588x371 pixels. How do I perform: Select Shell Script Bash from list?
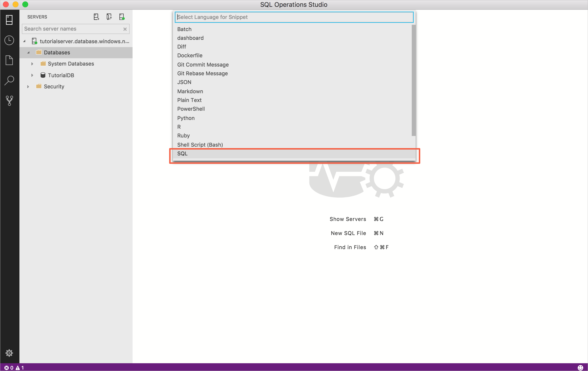tap(200, 144)
